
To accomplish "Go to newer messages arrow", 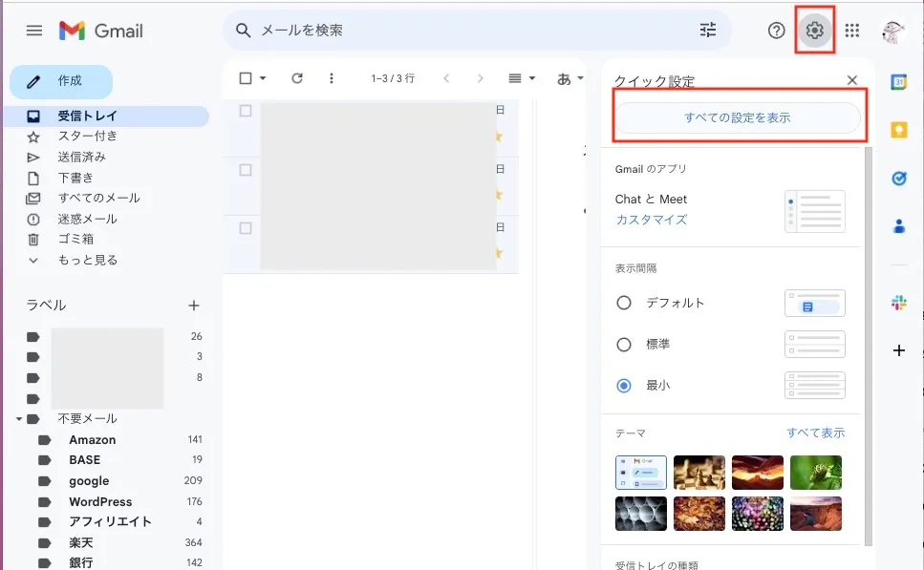I will click(x=446, y=78).
